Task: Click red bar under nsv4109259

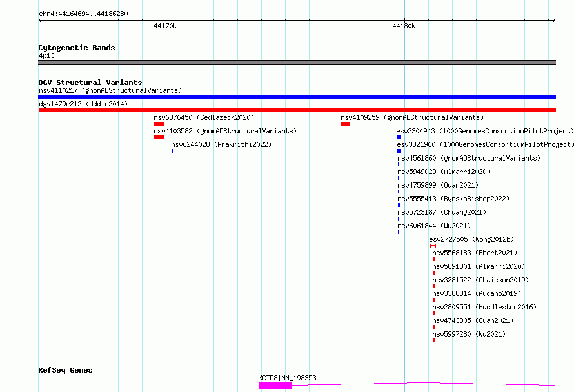Action: pos(346,124)
